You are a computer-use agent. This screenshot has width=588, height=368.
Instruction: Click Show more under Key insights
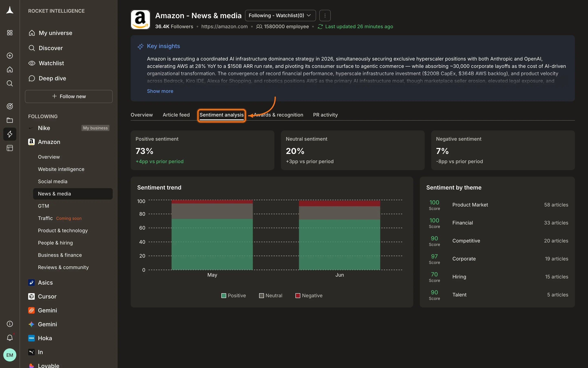coord(160,91)
